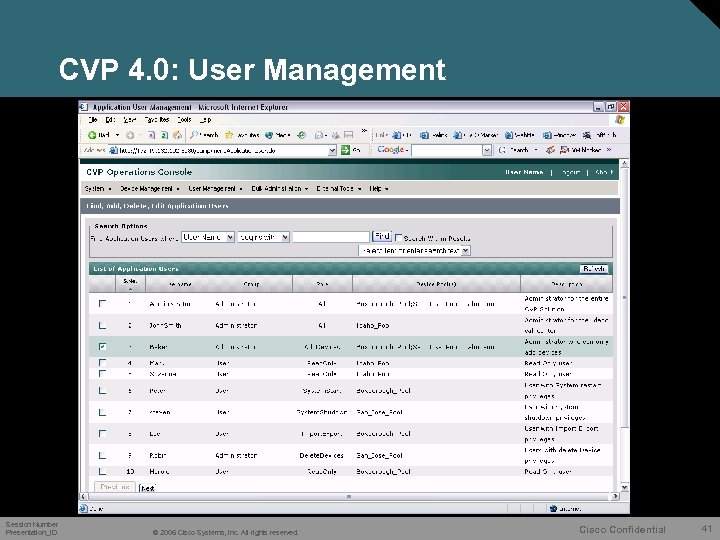The height and width of the screenshot is (540, 720).
Task: Open the History clock icon
Action: (301, 135)
